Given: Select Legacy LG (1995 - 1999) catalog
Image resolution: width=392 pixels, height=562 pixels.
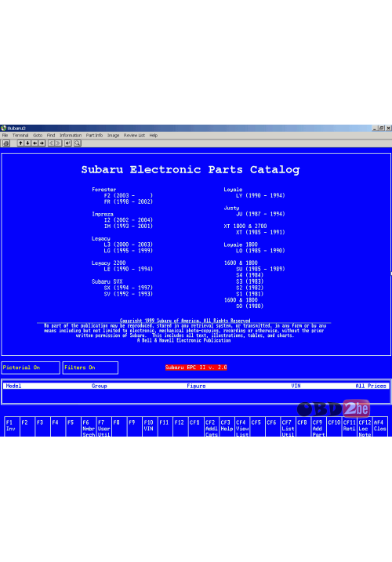Looking at the screenshot, I should 129,251.
